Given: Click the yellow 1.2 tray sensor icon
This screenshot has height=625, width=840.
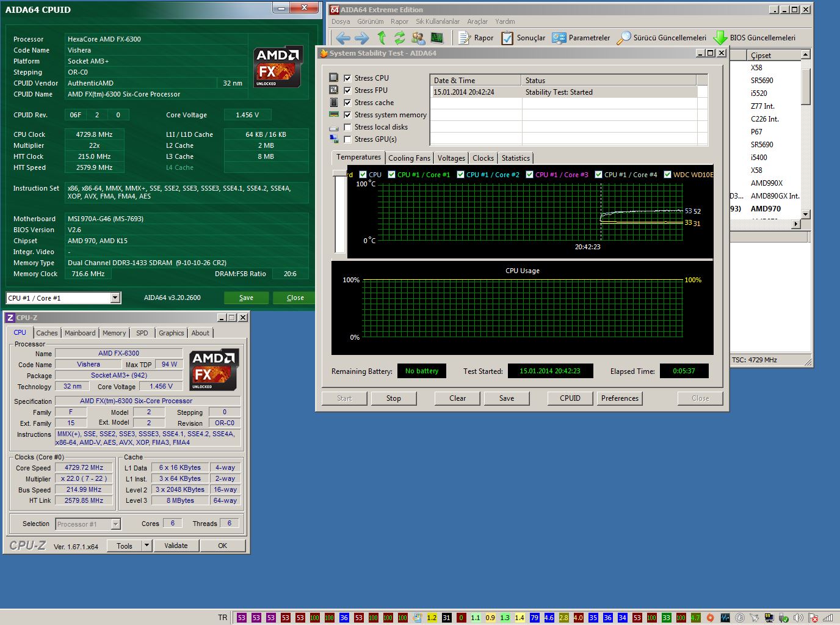Looking at the screenshot, I should (x=432, y=618).
